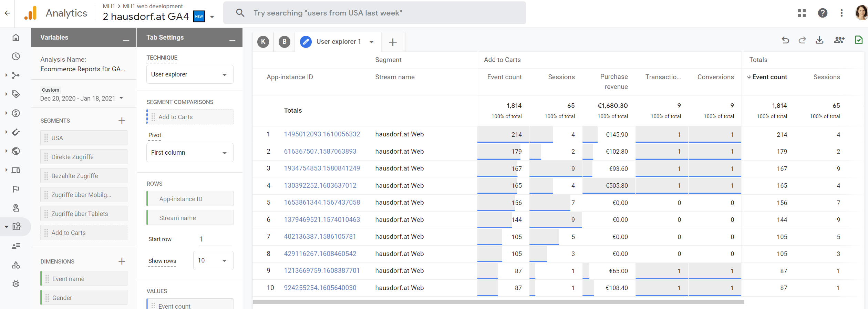
Task: Open Analysis hub icon in sidebar
Action: pos(16,227)
